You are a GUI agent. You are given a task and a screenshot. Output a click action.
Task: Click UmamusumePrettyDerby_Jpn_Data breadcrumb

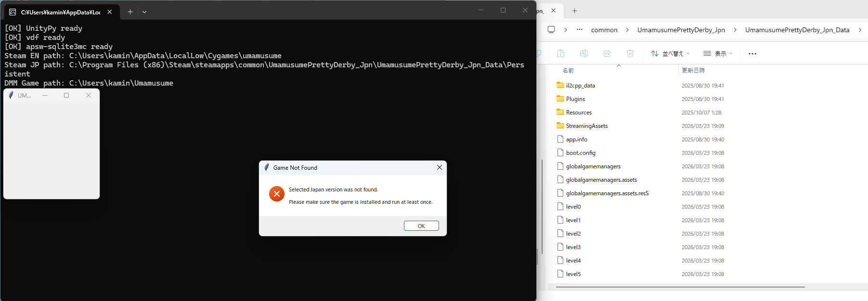click(797, 30)
